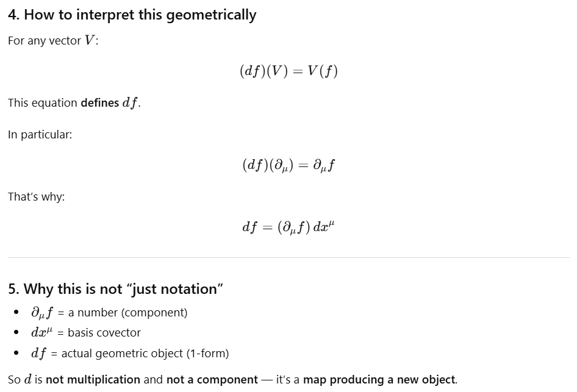This screenshot has height=392, width=577.
Task: Click the equation (df)(V) = V(f)
Action: tap(288, 71)
